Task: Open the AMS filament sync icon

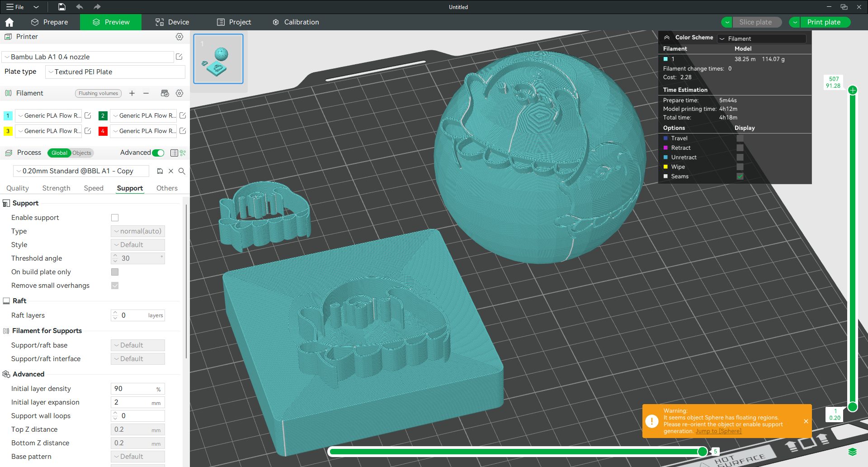Action: 165,93
